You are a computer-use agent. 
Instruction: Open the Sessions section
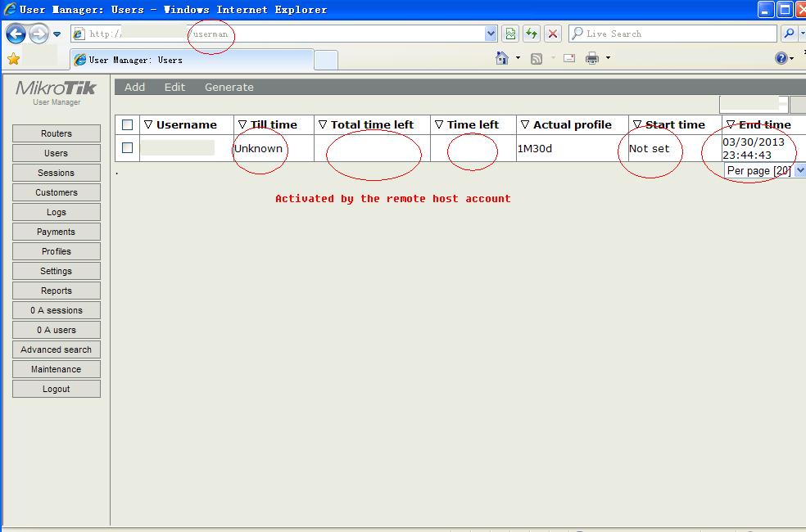pos(57,173)
